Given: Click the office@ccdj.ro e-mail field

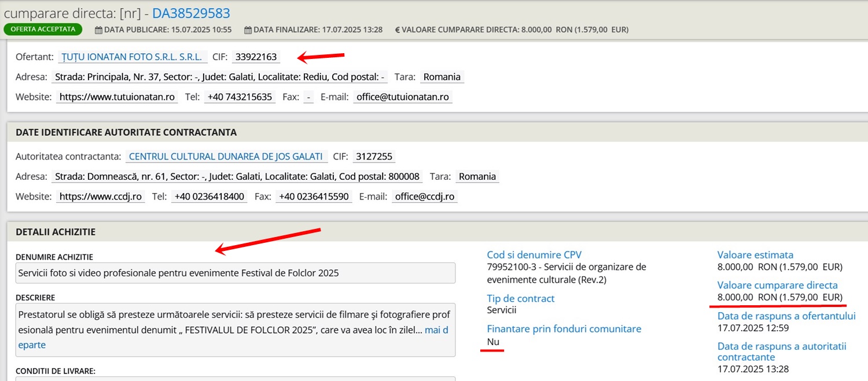Looking at the screenshot, I should click(x=424, y=196).
